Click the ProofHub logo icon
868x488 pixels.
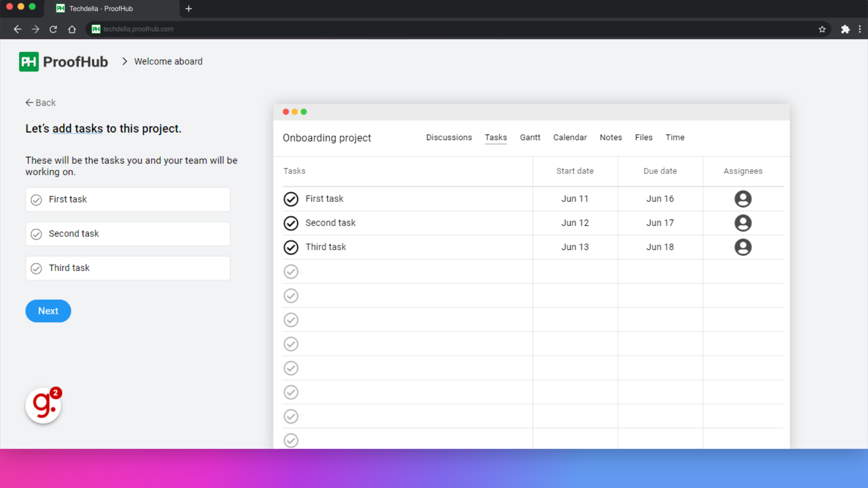(x=29, y=61)
